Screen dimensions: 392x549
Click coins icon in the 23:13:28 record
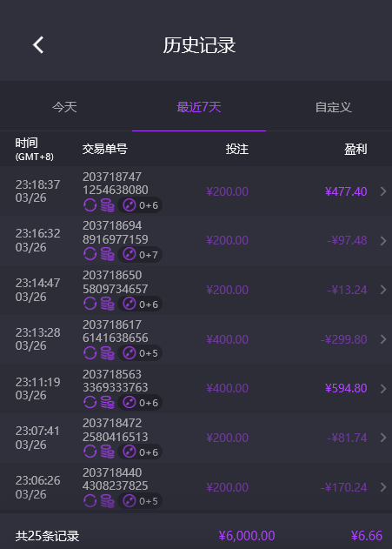coord(108,353)
